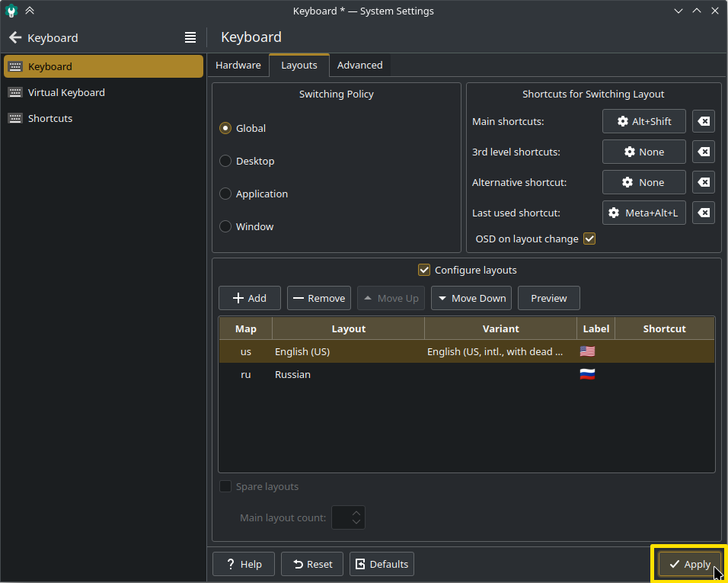Clear the 3rd level shortcuts binding
728x583 pixels.
(704, 152)
